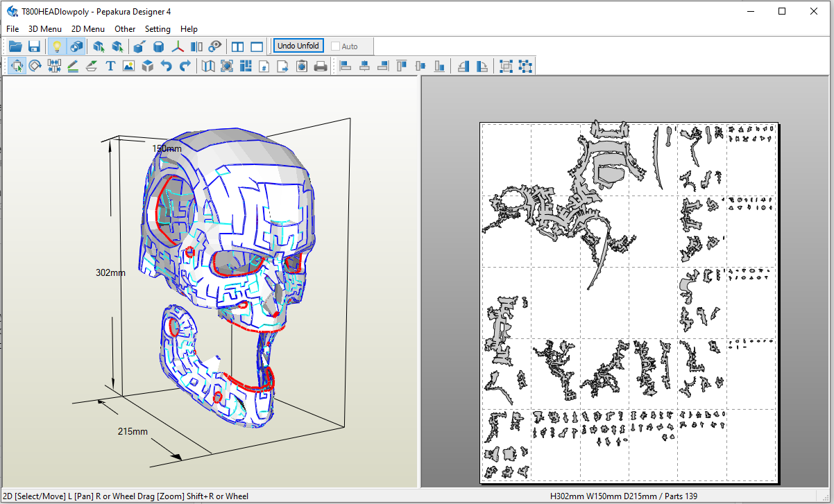Click the arrange parts layout icon
The image size is (834, 504).
[x=246, y=66]
